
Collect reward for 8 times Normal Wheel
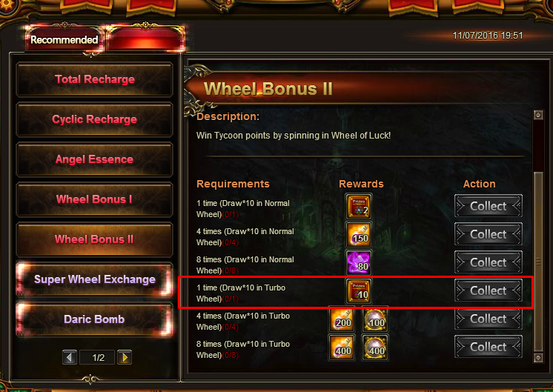[489, 262]
